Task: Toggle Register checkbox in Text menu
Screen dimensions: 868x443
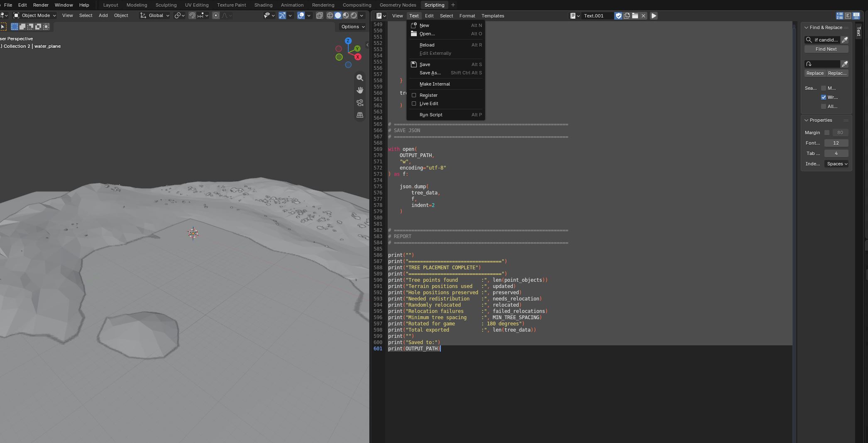Action: (x=414, y=95)
